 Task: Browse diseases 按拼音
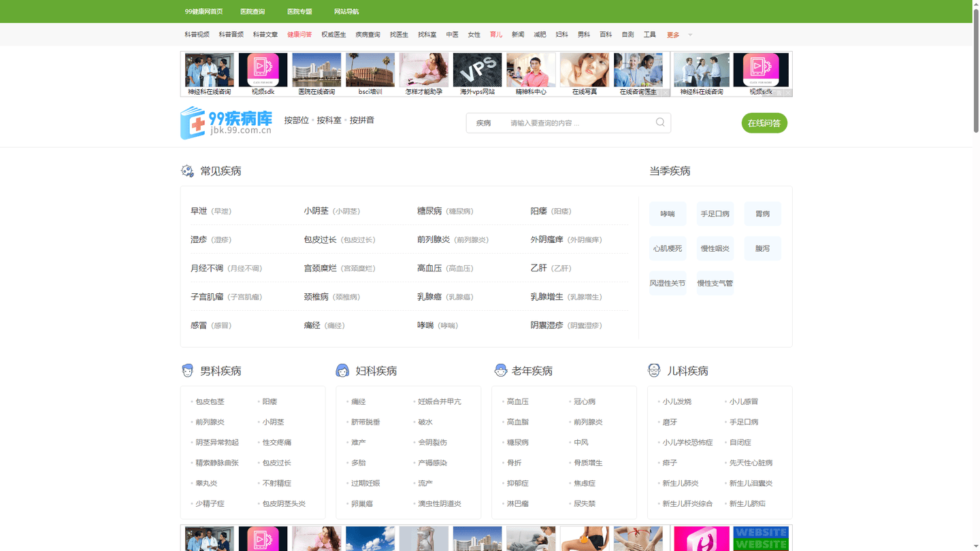(x=361, y=120)
